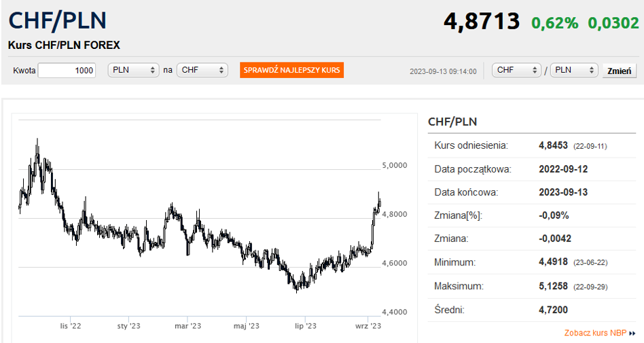
Task: Open the PLN source currency dropdown
Action: coord(133,70)
